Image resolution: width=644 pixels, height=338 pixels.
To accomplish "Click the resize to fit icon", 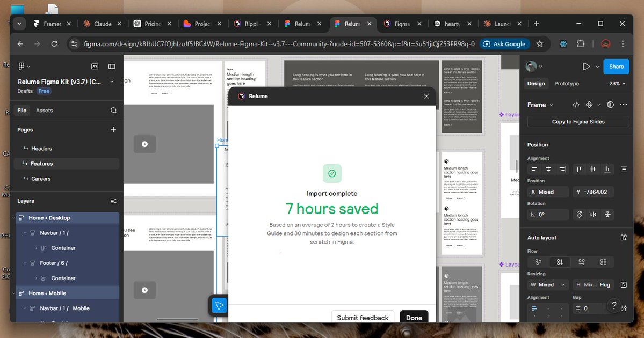I will click(x=624, y=285).
